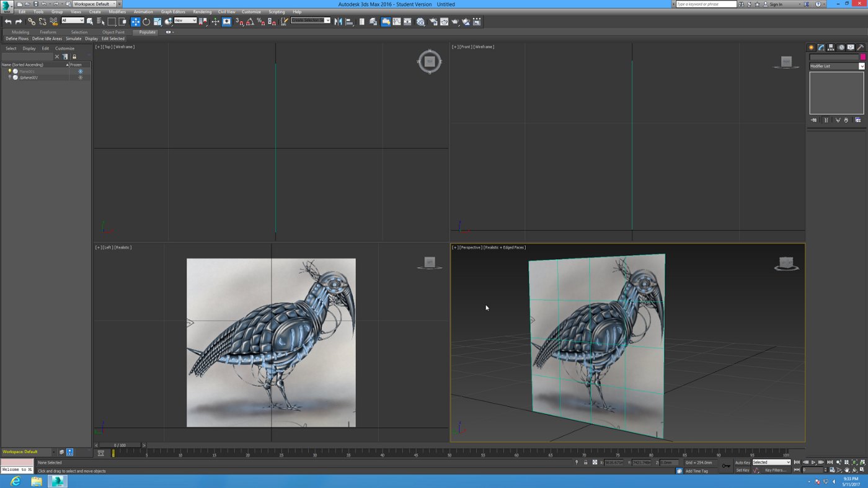868x488 pixels.
Task: Click the Simulate button in Populate ribbon
Action: coord(74,38)
